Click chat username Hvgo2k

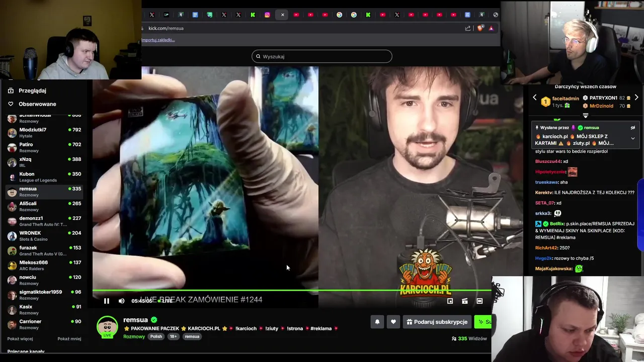pyautogui.click(x=543, y=258)
